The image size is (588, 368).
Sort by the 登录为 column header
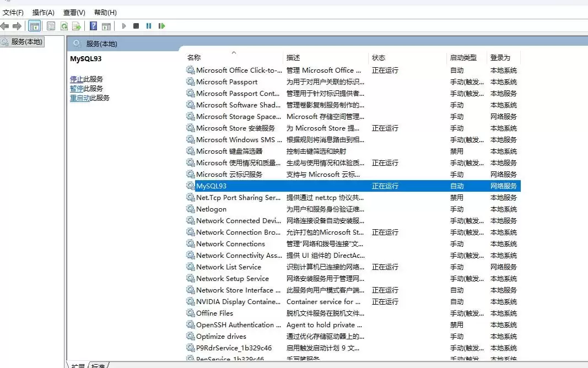click(504, 57)
